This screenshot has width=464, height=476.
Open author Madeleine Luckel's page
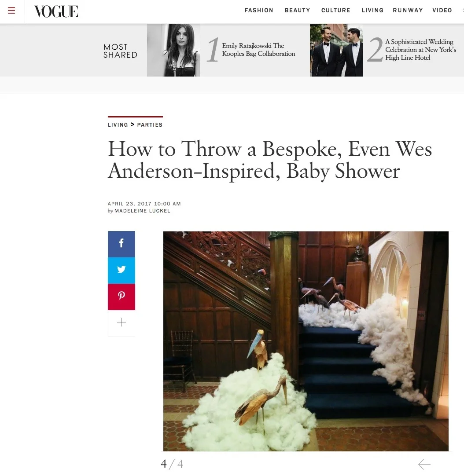[x=142, y=211]
